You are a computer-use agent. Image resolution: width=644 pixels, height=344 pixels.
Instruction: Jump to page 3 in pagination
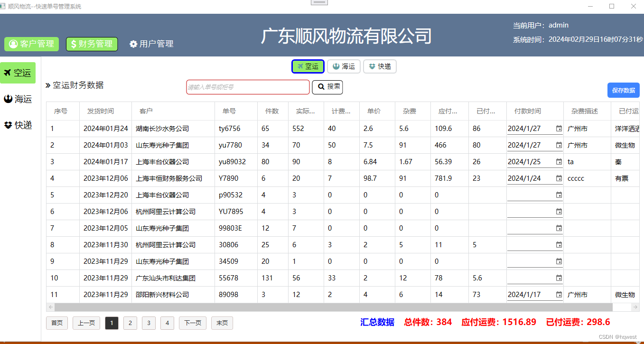pos(149,323)
